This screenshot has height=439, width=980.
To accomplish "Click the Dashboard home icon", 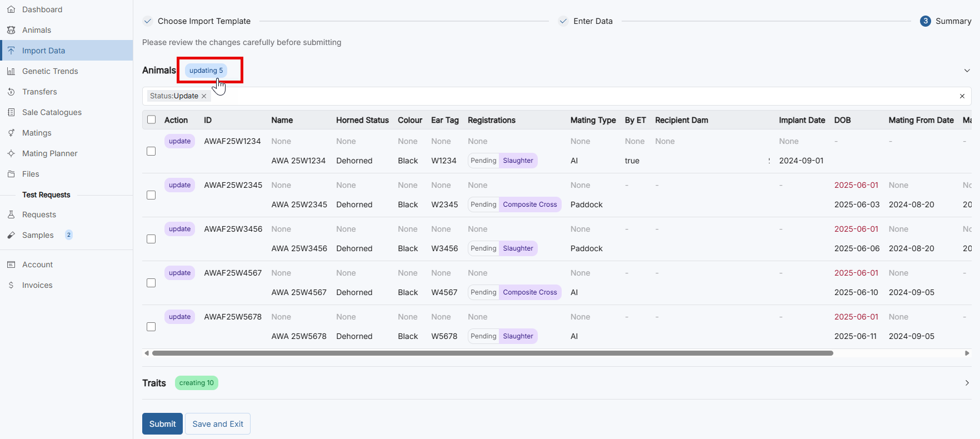I will tap(11, 9).
